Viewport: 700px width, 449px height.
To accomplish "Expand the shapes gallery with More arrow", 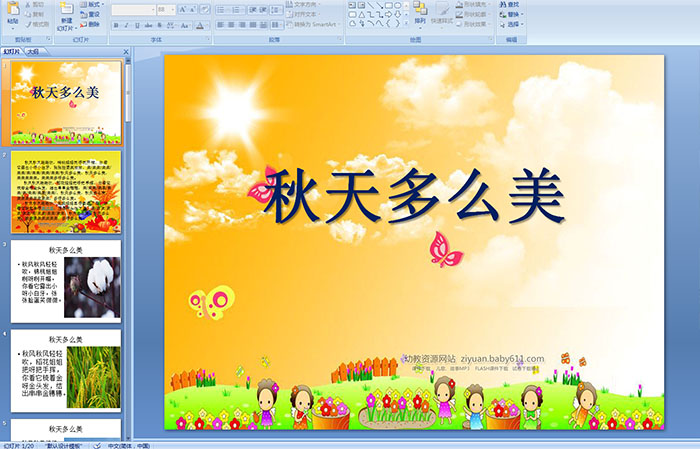I will pos(406,24).
